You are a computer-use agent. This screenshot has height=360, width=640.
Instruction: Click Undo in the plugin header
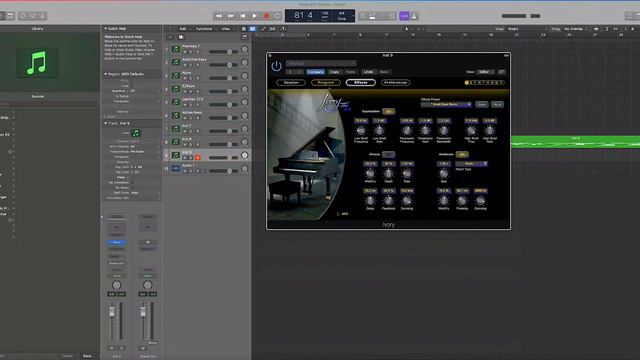point(368,72)
